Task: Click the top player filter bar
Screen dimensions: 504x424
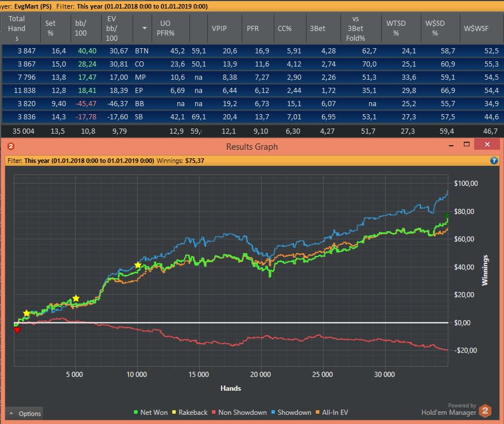Action: [252, 6]
